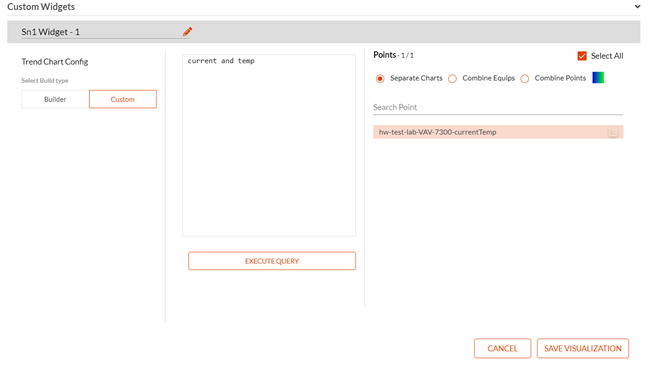Click the orange pencil edit icon
The height and width of the screenshot is (365, 649).
[187, 32]
